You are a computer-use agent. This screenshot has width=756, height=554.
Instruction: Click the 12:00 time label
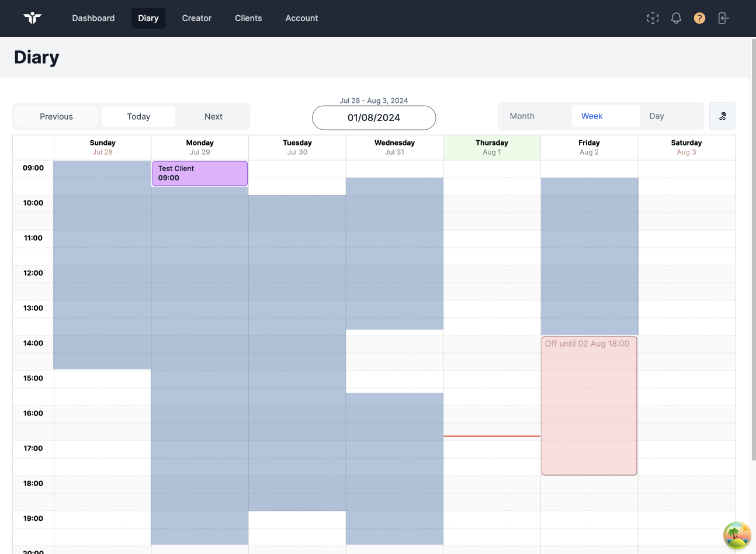pos(33,273)
